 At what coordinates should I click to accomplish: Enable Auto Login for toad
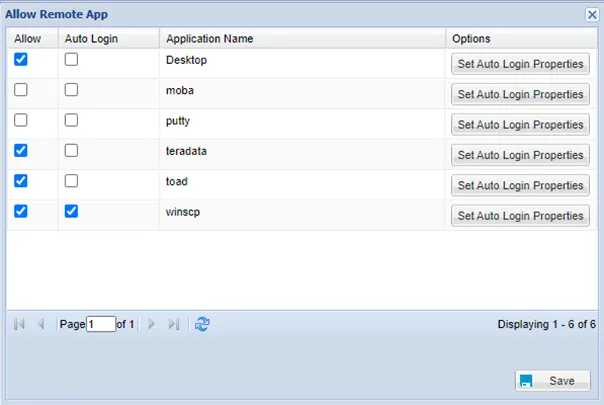coord(71,181)
